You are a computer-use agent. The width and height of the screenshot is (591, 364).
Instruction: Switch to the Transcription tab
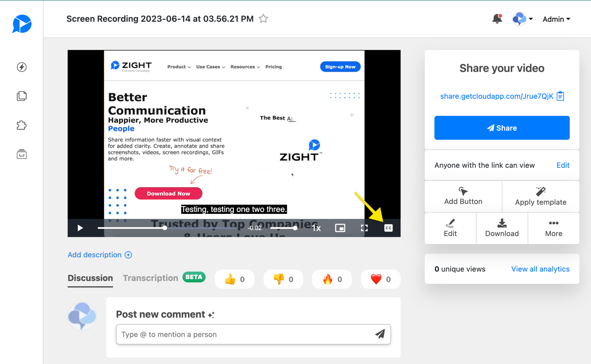pyautogui.click(x=150, y=278)
